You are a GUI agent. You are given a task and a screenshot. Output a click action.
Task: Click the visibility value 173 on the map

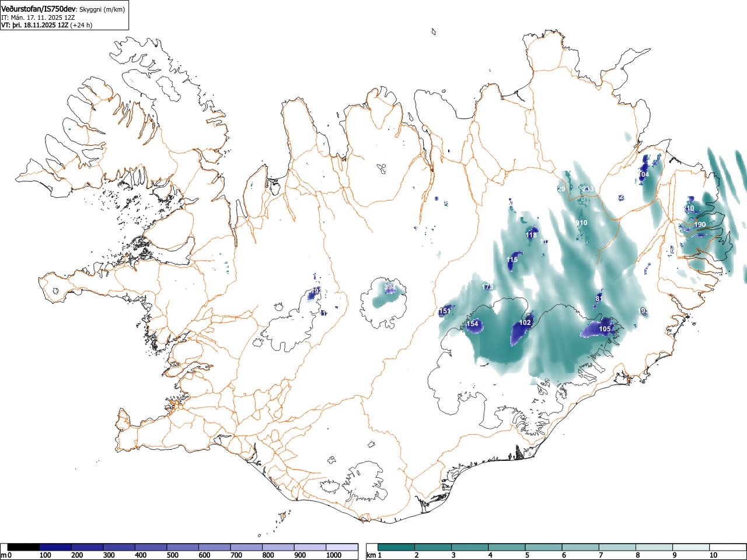point(488,287)
